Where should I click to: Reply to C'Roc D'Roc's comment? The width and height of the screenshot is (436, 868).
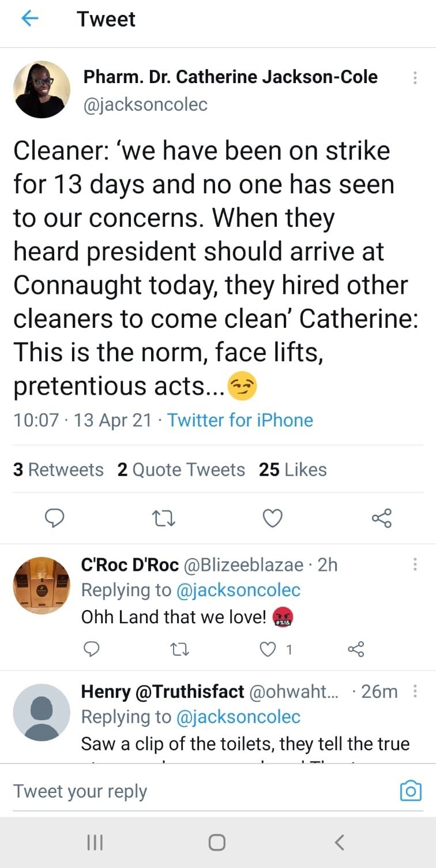pos(92,650)
